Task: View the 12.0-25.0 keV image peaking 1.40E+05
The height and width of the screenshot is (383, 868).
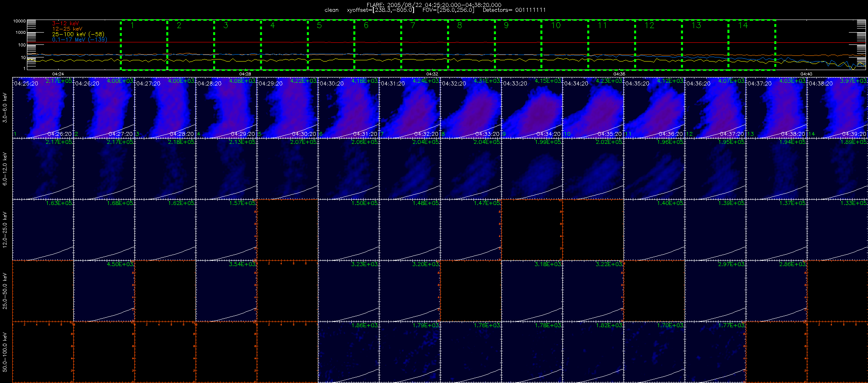Action: (654, 230)
